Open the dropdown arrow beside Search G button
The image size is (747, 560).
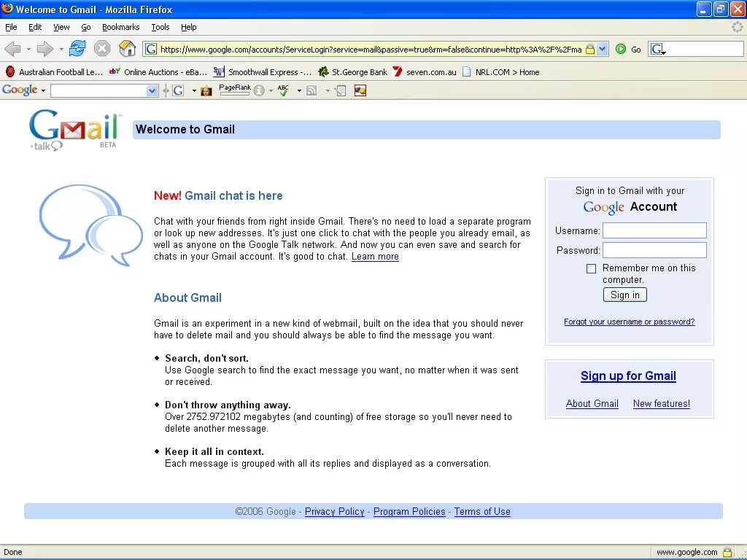pos(194,90)
